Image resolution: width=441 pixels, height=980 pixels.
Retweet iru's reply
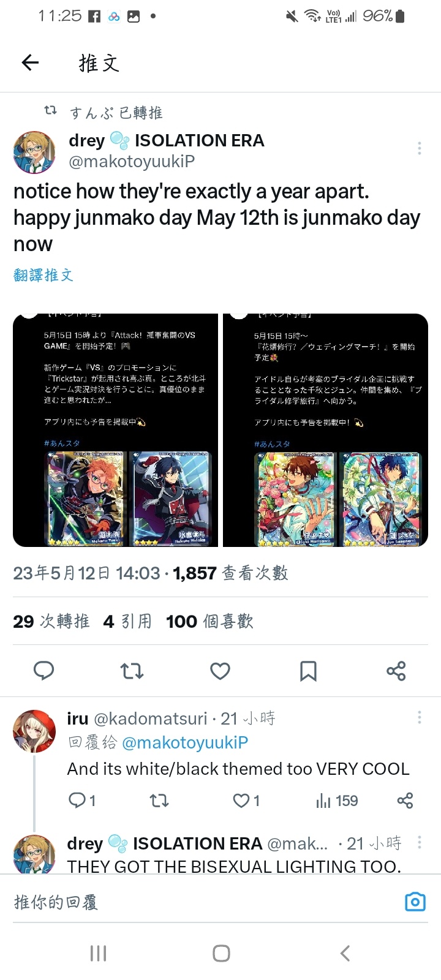pos(159,801)
